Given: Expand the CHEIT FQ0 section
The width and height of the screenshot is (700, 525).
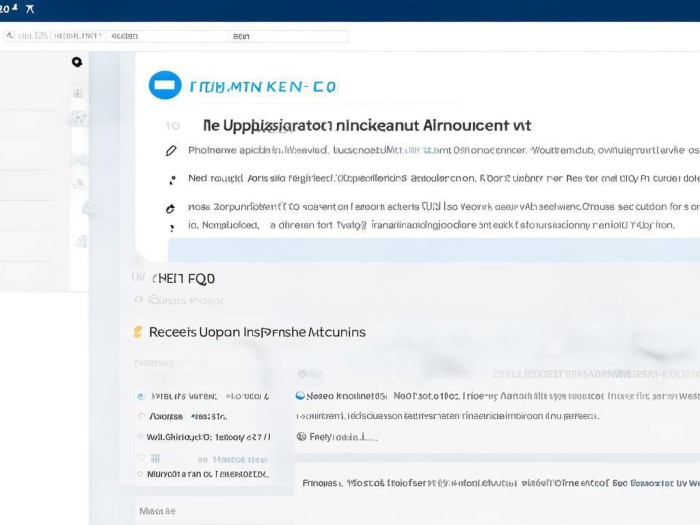Looking at the screenshot, I should pyautogui.click(x=181, y=278).
